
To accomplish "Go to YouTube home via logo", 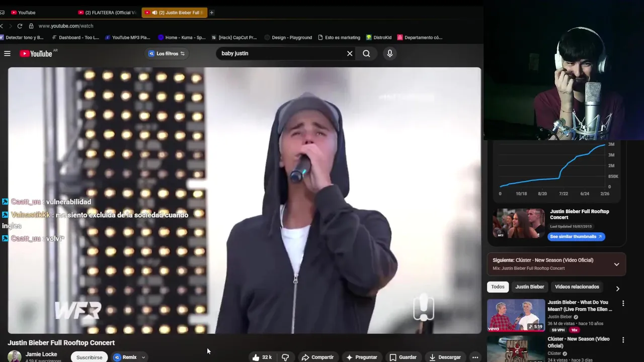I will point(36,53).
